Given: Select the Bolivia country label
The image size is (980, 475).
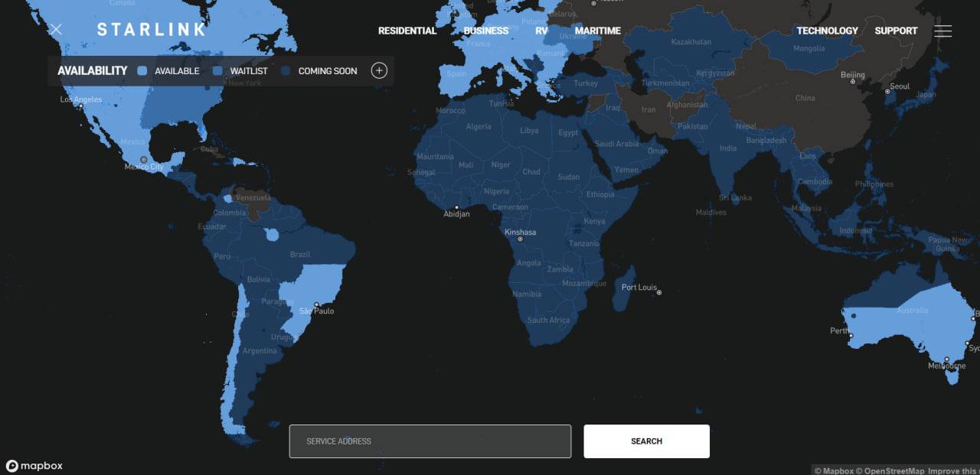Looking at the screenshot, I should [x=259, y=280].
